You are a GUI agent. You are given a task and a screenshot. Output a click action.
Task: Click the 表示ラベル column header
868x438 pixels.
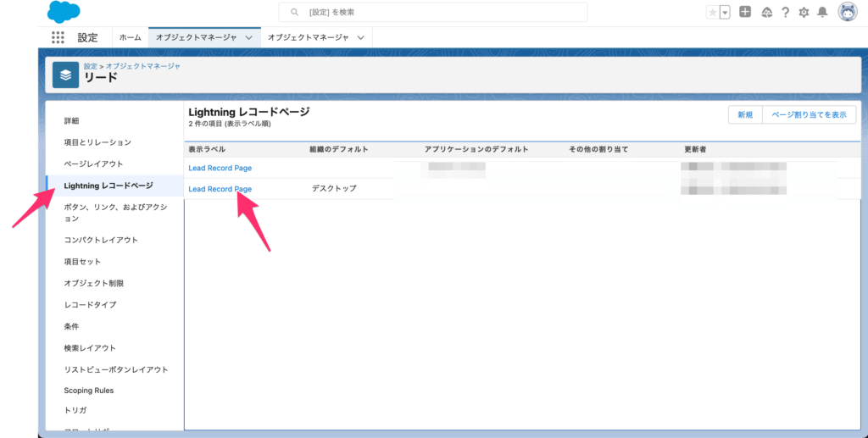point(207,149)
